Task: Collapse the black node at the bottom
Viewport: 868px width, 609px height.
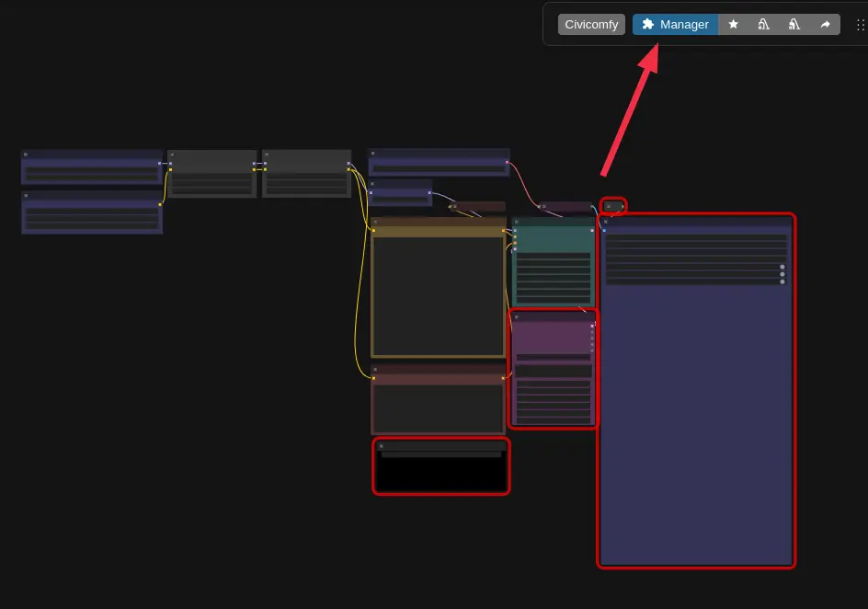Action: tap(382, 446)
